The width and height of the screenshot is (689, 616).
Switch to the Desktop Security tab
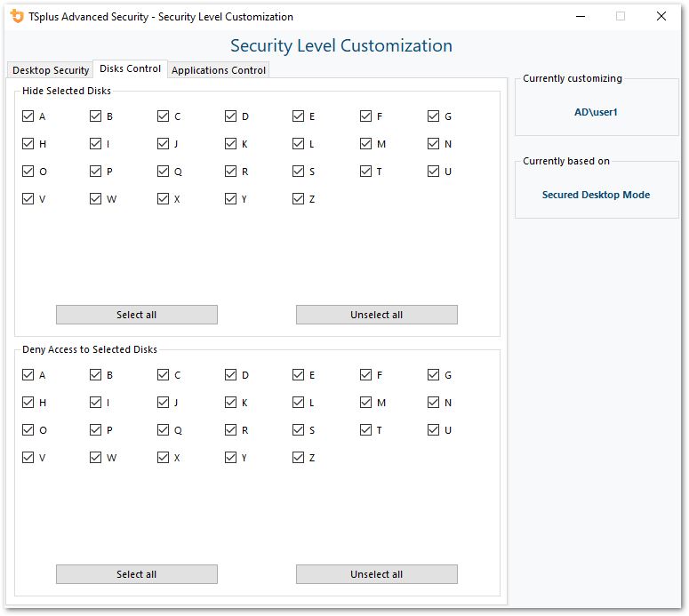coord(51,70)
